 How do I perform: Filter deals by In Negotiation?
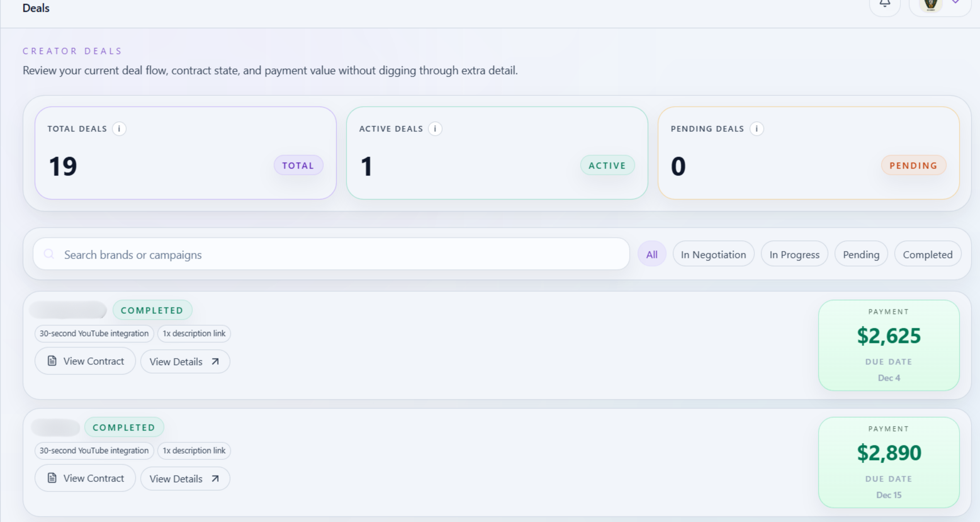713,254
